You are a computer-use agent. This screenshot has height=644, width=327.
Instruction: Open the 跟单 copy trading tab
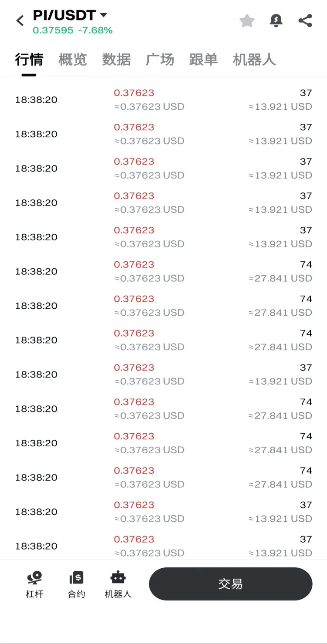pyautogui.click(x=204, y=60)
